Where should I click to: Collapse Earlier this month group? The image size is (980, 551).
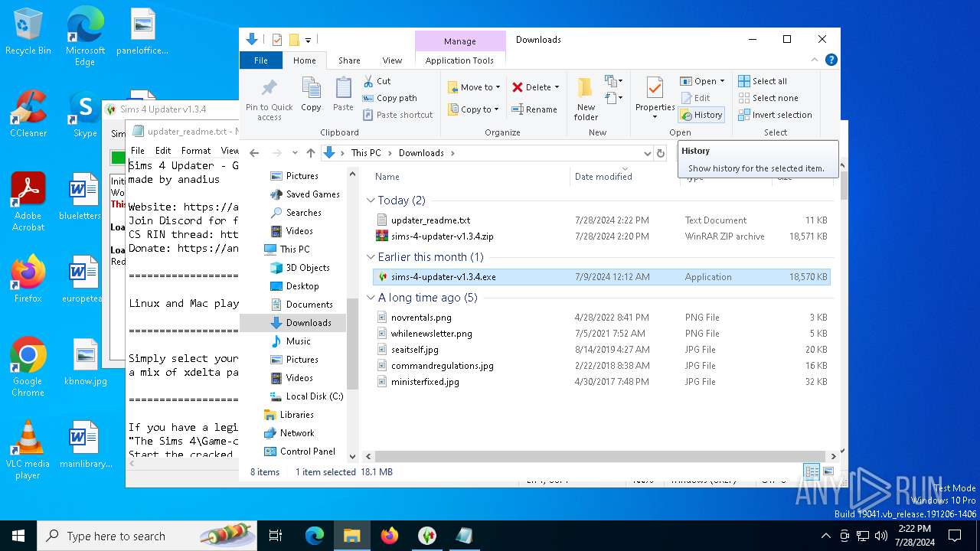[371, 257]
